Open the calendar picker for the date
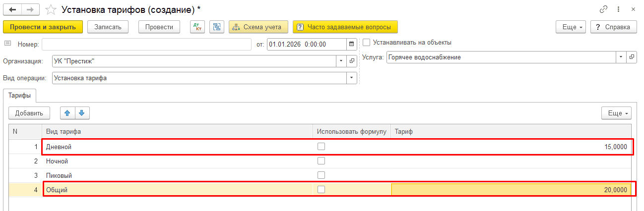 (352, 44)
